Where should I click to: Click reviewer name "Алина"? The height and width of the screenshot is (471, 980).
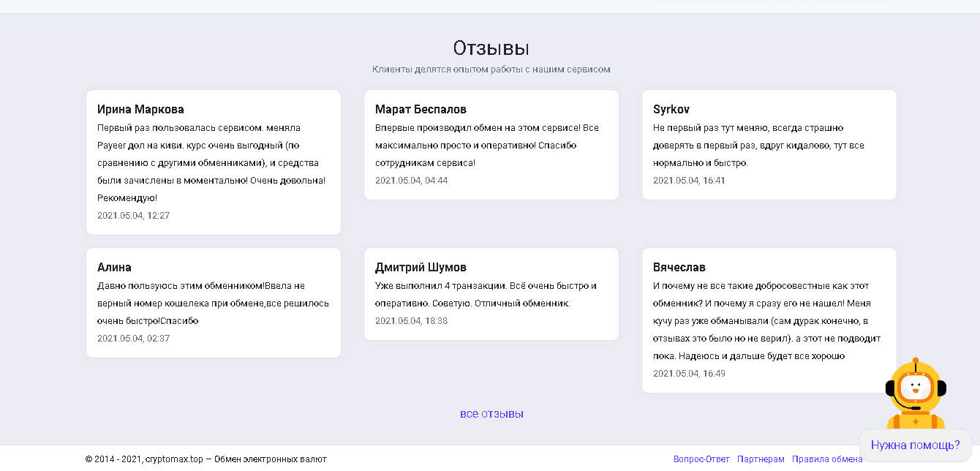tap(114, 268)
